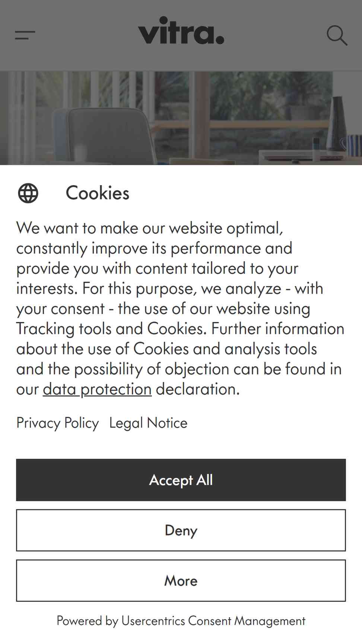Visit Usercentrics Consent Management link
The width and height of the screenshot is (362, 644).
point(213,621)
